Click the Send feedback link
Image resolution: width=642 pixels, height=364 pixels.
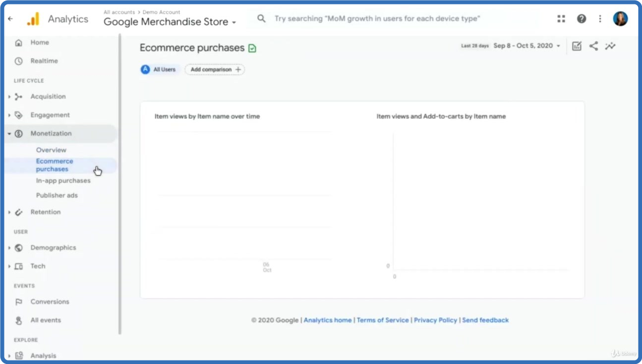click(485, 320)
